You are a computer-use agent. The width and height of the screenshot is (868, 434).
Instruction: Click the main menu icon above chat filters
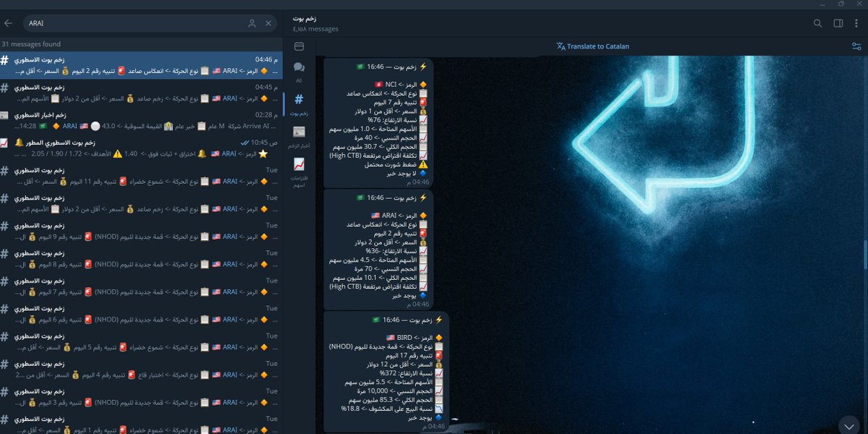[299, 46]
